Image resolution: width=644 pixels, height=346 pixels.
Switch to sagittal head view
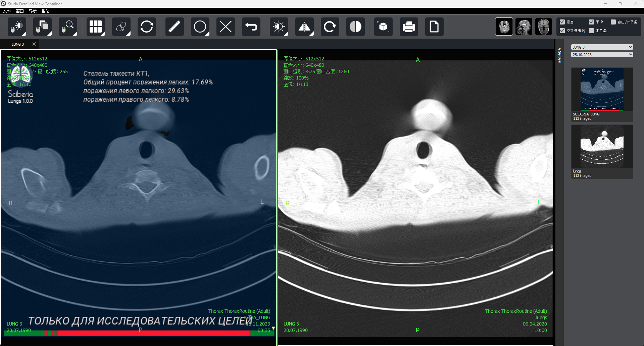[524, 27]
